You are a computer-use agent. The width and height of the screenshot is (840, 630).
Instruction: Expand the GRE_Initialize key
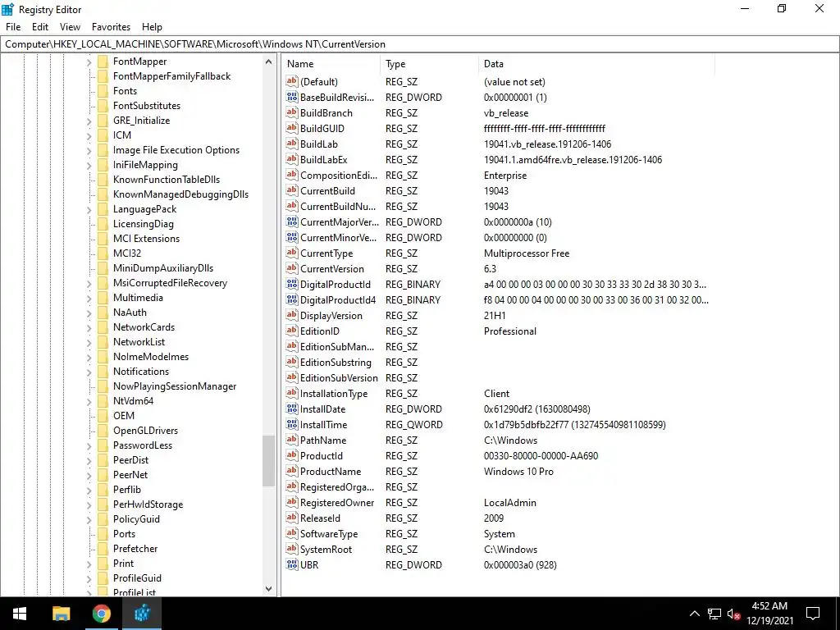(89, 121)
